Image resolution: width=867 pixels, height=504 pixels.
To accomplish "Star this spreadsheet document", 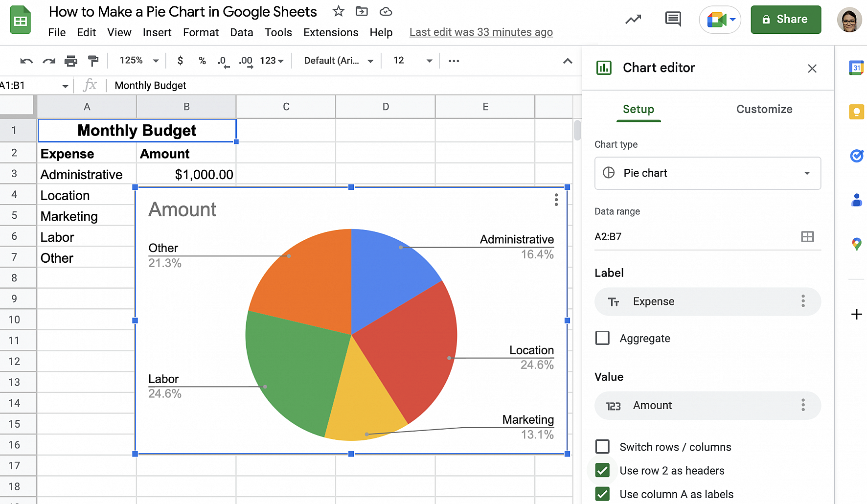I will coord(338,11).
